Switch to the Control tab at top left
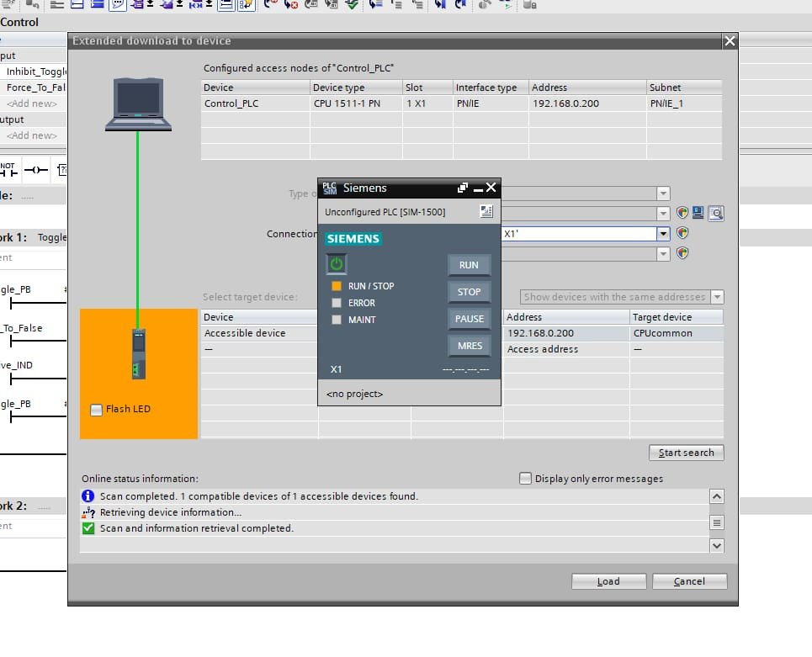The height and width of the screenshot is (657, 812). (x=20, y=22)
